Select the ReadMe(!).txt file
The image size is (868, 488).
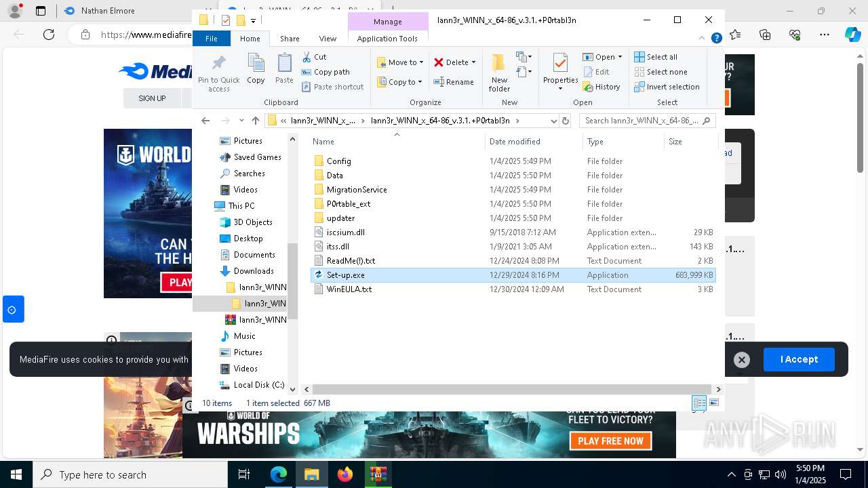coord(513,261)
